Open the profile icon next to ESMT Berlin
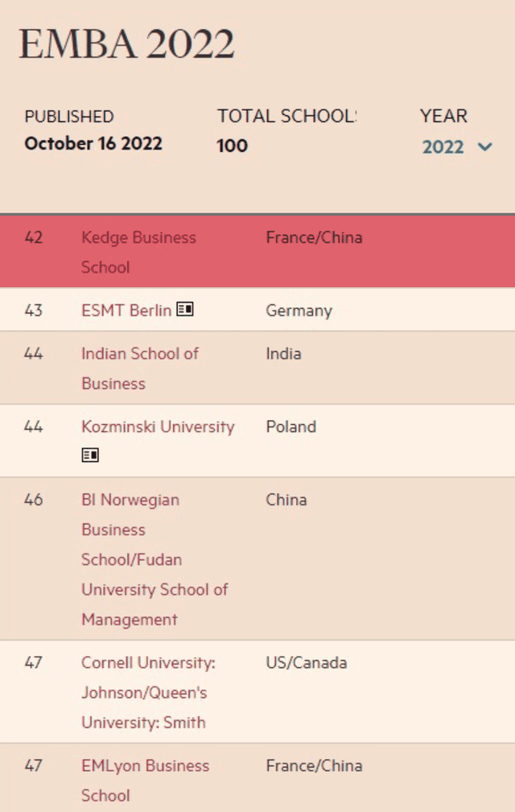Screen dimensions: 515x812 point(185,309)
